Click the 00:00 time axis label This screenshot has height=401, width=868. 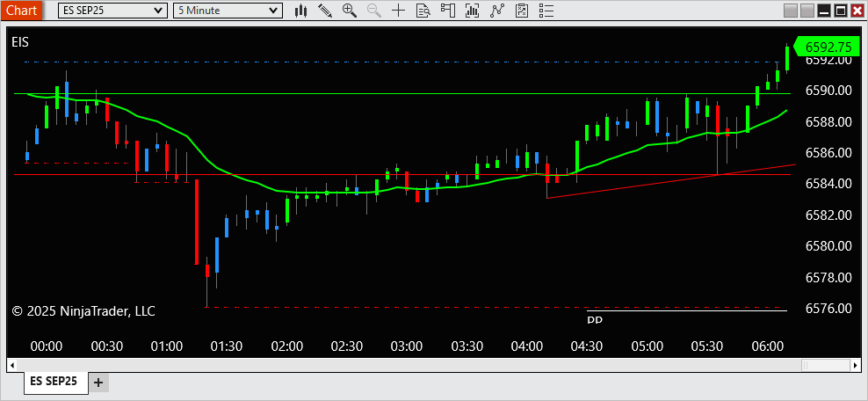pos(47,346)
